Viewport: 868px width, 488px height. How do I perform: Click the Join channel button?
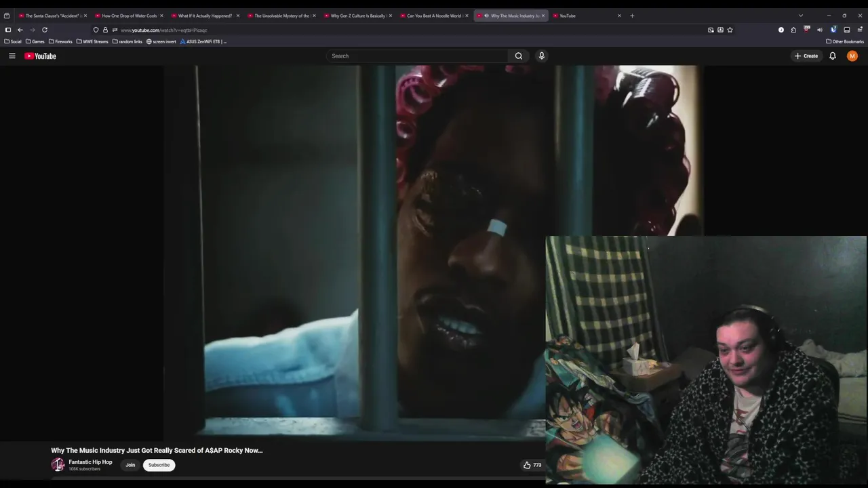tap(130, 465)
